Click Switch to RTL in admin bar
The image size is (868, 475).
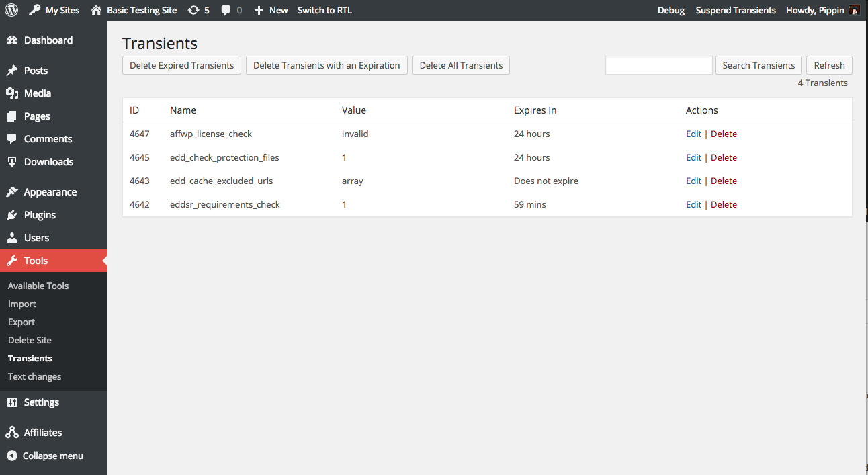(x=324, y=10)
